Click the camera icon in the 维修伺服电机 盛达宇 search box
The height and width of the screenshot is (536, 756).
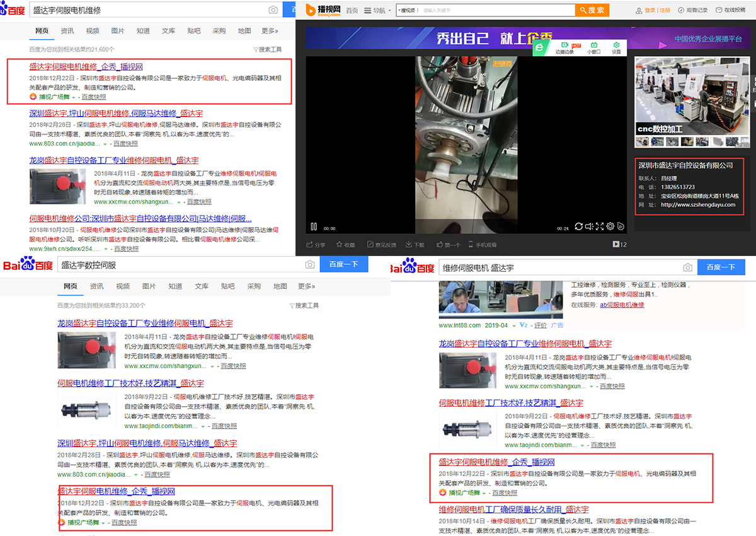click(x=688, y=267)
